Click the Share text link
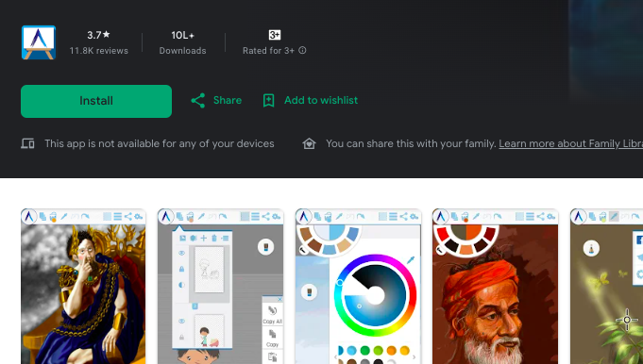The height and width of the screenshot is (364, 643). click(228, 100)
